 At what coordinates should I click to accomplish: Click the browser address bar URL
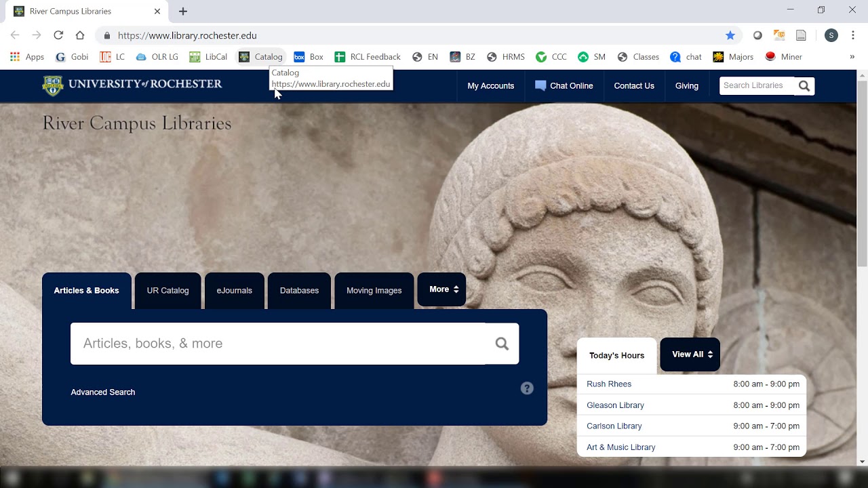pyautogui.click(x=187, y=35)
